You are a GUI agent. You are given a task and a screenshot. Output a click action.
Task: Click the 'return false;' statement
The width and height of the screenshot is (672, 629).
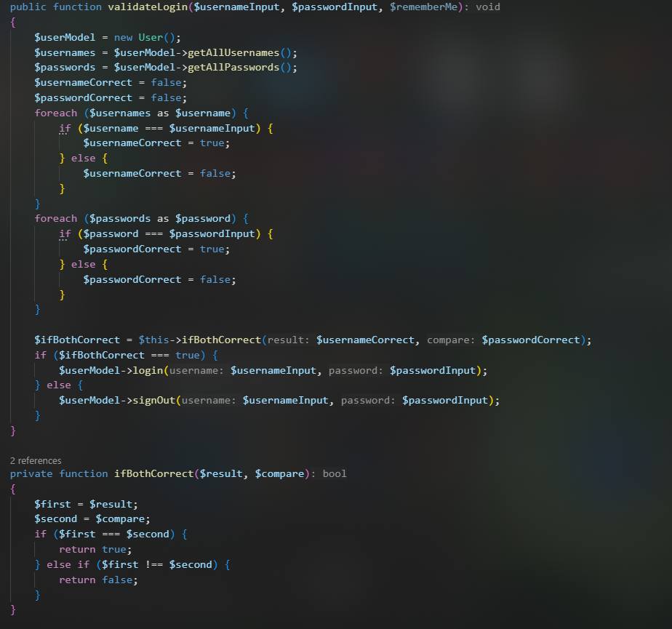coord(98,580)
